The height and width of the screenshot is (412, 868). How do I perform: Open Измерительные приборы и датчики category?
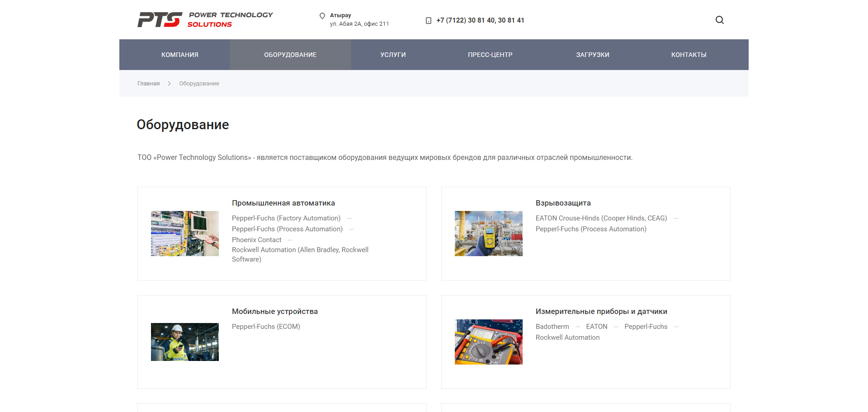(601, 312)
